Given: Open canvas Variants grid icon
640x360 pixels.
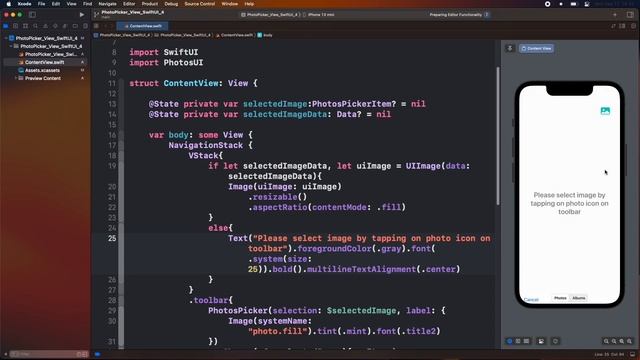Looking at the screenshot, I should click(x=527, y=341).
